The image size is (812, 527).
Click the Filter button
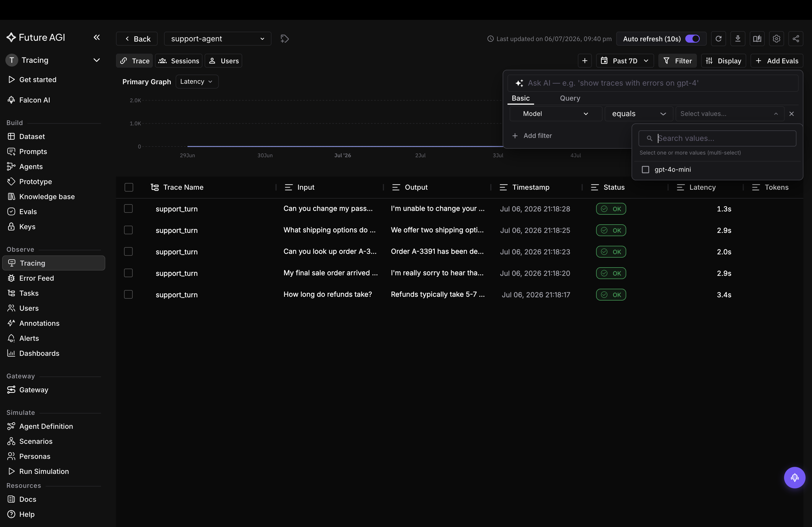[x=677, y=61]
